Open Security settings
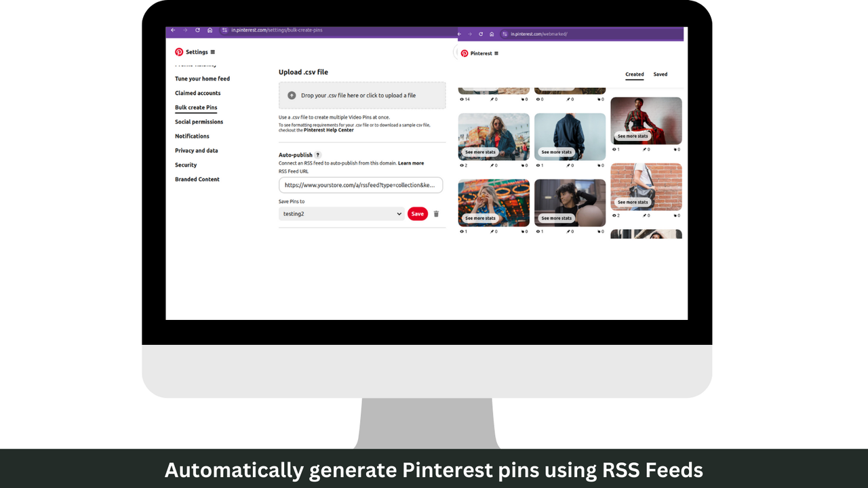This screenshot has height=488, width=868. [186, 165]
